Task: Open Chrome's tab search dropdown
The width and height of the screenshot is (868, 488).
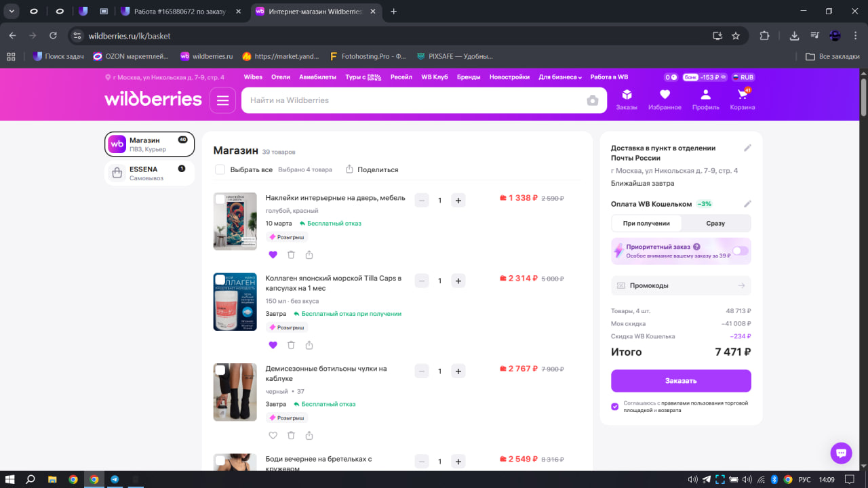Action: click(12, 11)
